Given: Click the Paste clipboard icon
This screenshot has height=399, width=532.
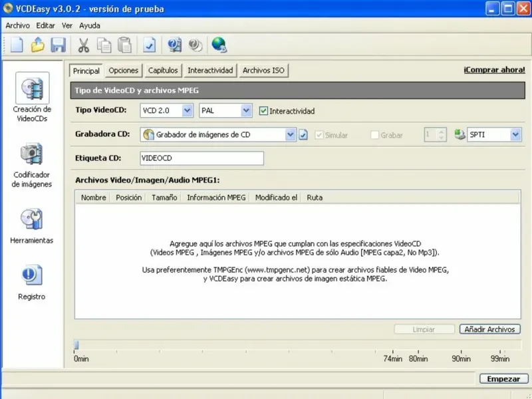Looking at the screenshot, I should click(124, 45).
